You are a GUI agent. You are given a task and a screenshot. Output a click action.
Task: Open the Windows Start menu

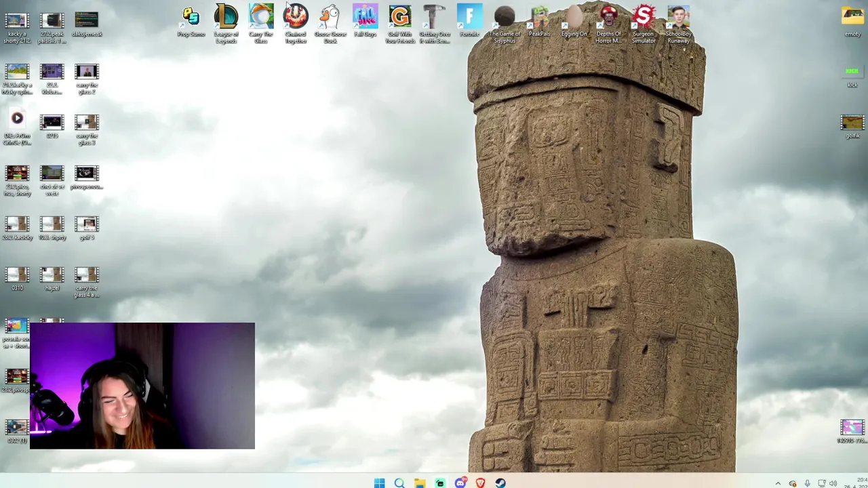[x=379, y=483]
